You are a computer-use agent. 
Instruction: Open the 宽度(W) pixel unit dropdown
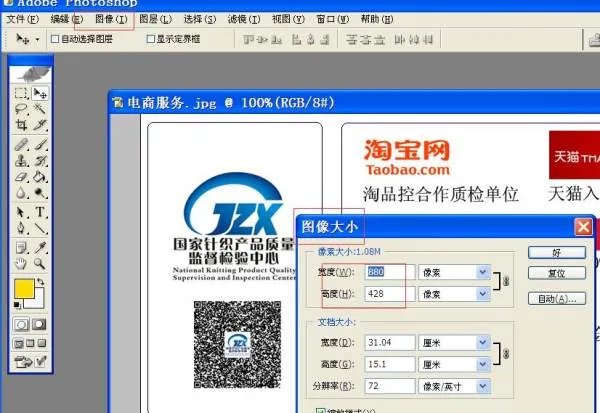[483, 272]
